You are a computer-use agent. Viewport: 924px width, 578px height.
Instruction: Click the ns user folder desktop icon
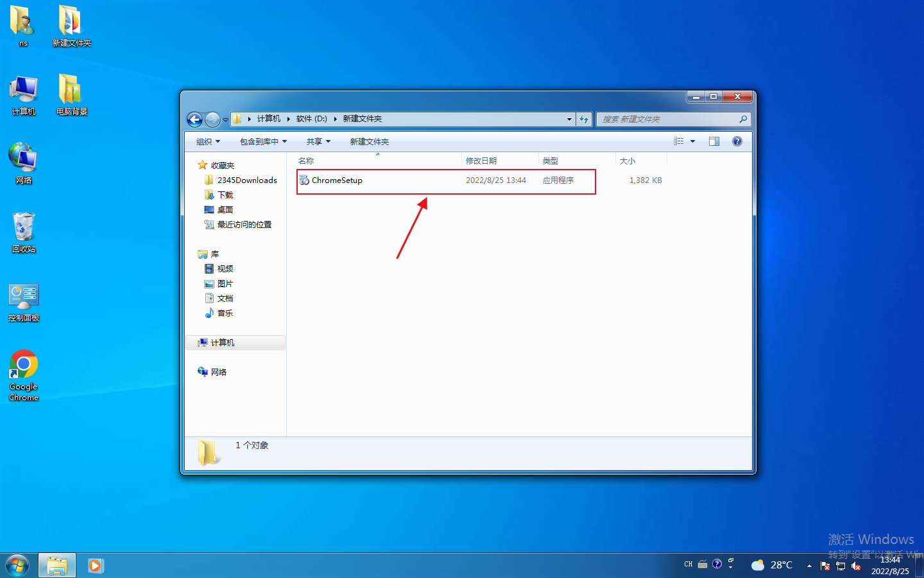(x=23, y=26)
